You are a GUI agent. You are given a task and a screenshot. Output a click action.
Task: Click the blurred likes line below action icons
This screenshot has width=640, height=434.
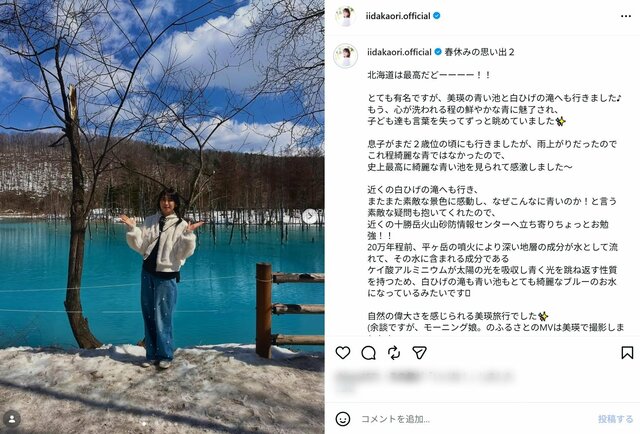click(x=424, y=376)
